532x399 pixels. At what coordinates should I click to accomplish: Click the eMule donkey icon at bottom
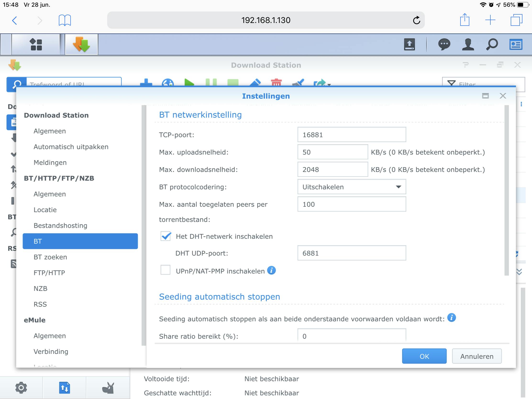[x=108, y=388]
